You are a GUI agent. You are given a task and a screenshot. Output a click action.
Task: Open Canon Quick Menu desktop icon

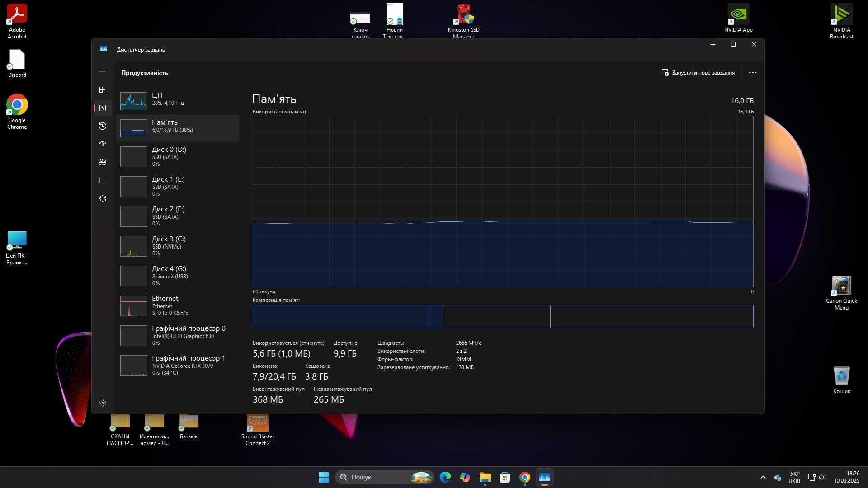coord(841,293)
